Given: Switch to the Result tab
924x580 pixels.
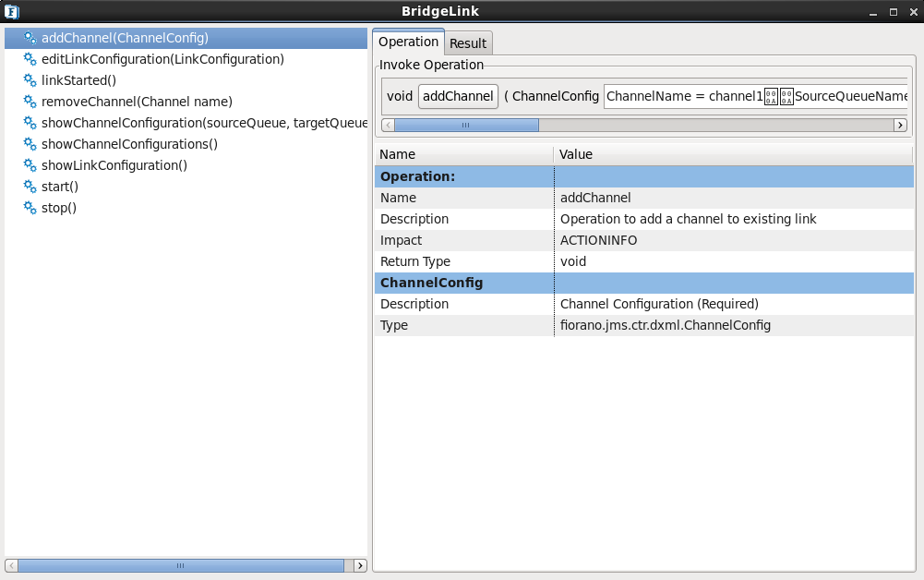Looking at the screenshot, I should tap(468, 43).
